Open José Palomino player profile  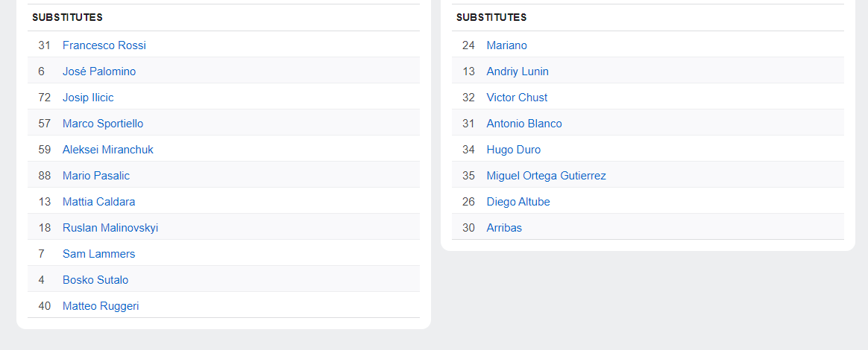[x=99, y=71]
